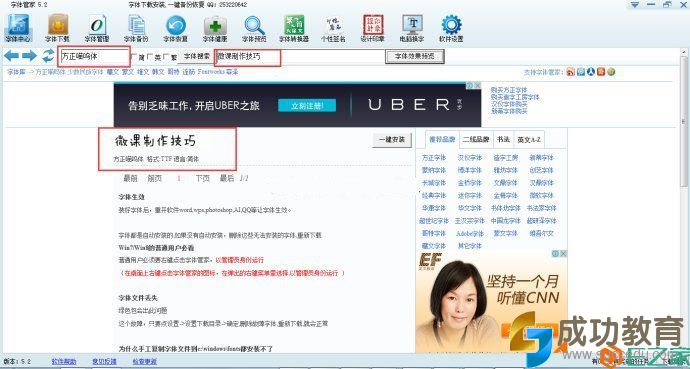Viewport: 690px width, 369px height.
Task: Click the 字体库 breadcrumb link
Action: (x=15, y=72)
